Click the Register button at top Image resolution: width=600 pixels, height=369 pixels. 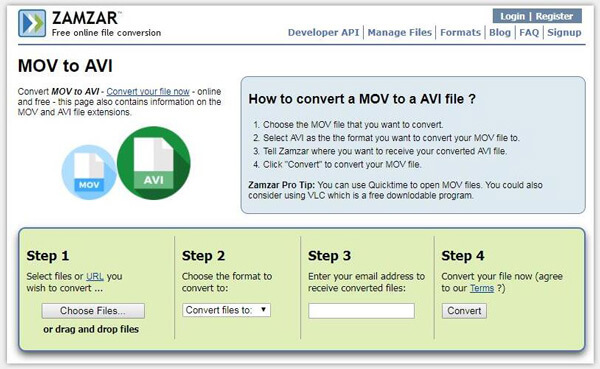pos(554,16)
